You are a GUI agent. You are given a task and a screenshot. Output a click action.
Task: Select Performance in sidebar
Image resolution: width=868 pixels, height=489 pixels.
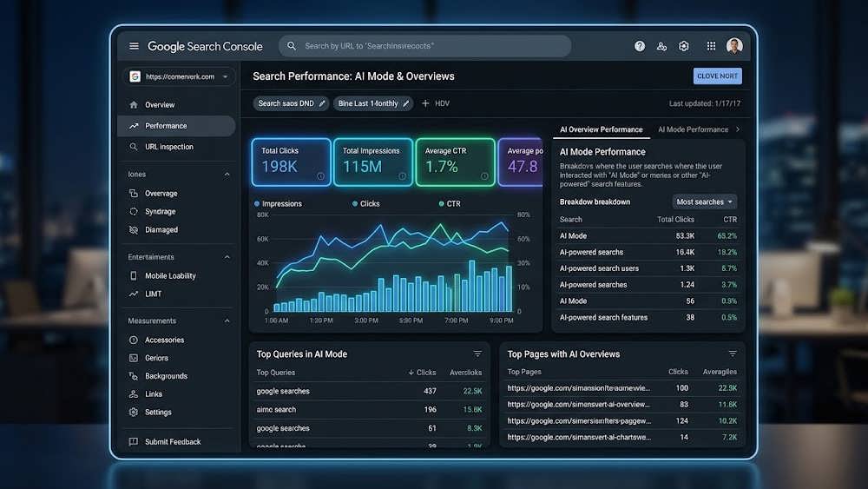pyautogui.click(x=176, y=126)
